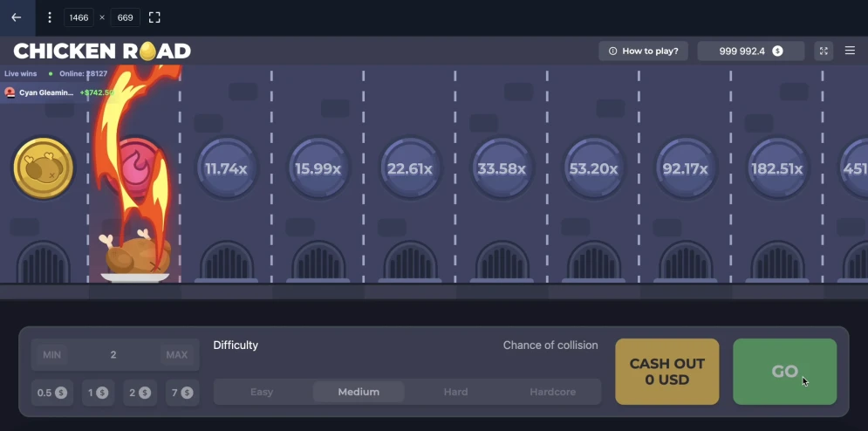The image size is (868, 431).
Task: Select Easy difficulty
Action: coord(262,392)
